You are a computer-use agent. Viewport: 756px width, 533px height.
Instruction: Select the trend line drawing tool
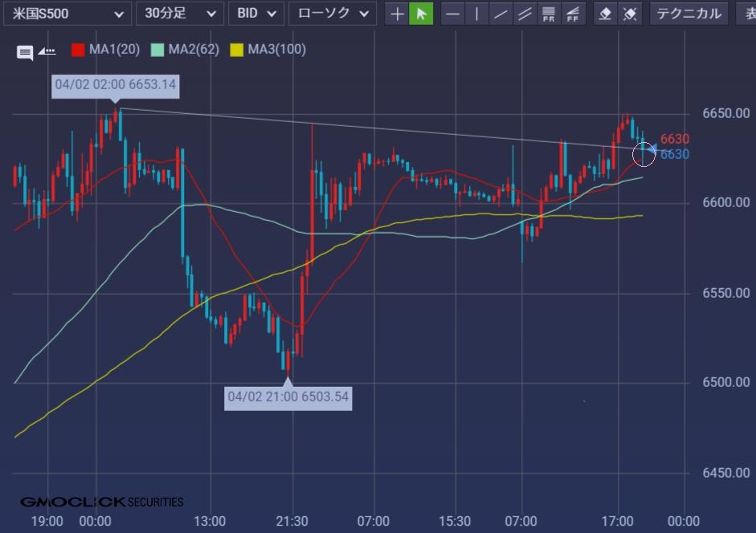coord(501,14)
